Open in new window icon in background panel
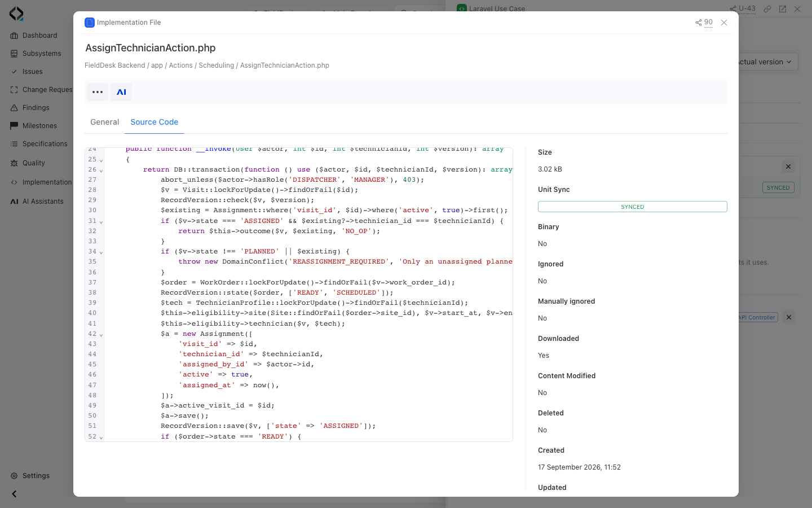The width and height of the screenshot is (812, 508). click(x=783, y=9)
